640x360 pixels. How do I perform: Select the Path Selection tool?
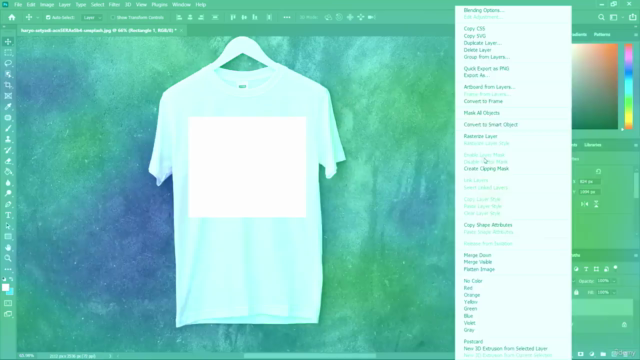(8, 226)
